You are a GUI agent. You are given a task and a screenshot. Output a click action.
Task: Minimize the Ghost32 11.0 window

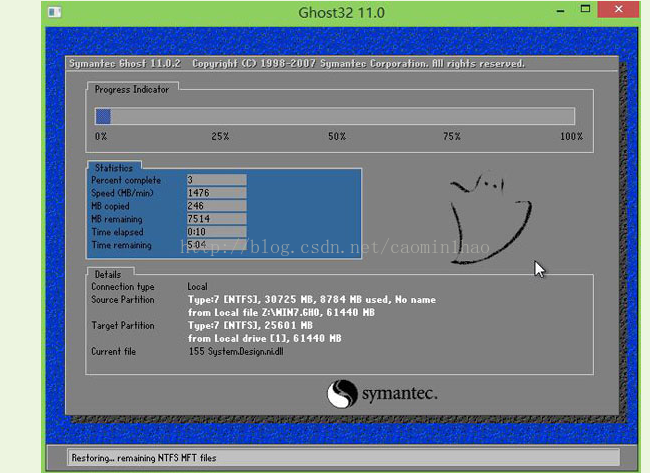pos(560,11)
